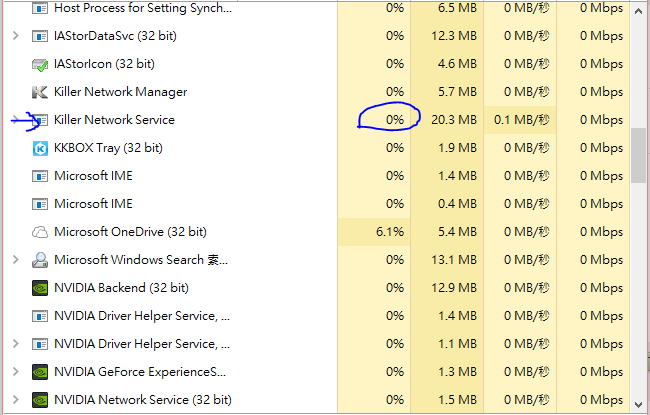Click the 6.1% CPU value for OneDrive
Viewport: 650px width, 415px height.
click(389, 232)
